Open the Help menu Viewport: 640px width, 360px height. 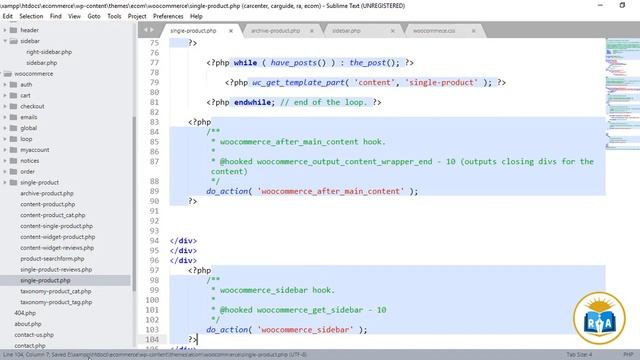(196, 16)
